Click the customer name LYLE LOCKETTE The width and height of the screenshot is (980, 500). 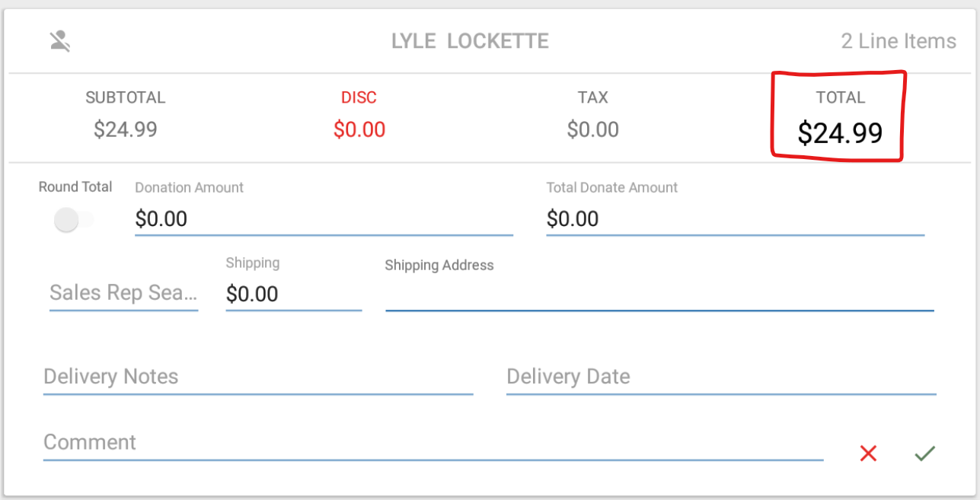470,41
